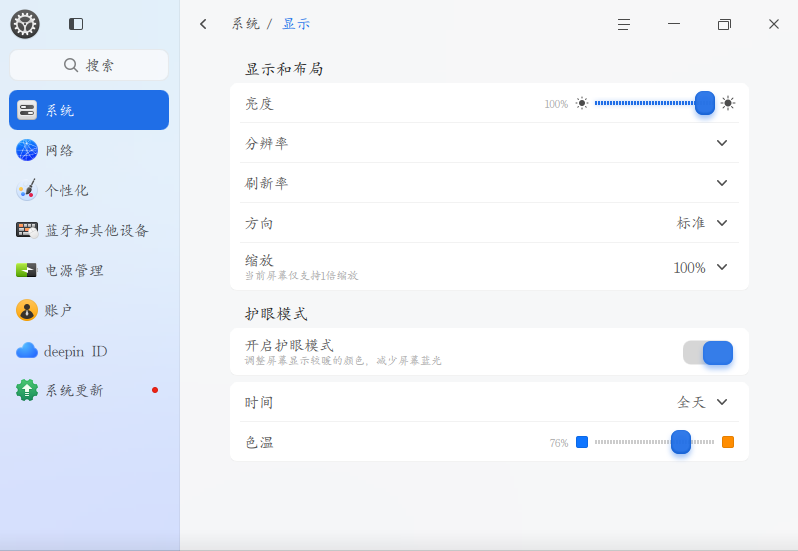Turn off the 开启护眼模式 switch
The height and width of the screenshot is (551, 798).
point(708,353)
